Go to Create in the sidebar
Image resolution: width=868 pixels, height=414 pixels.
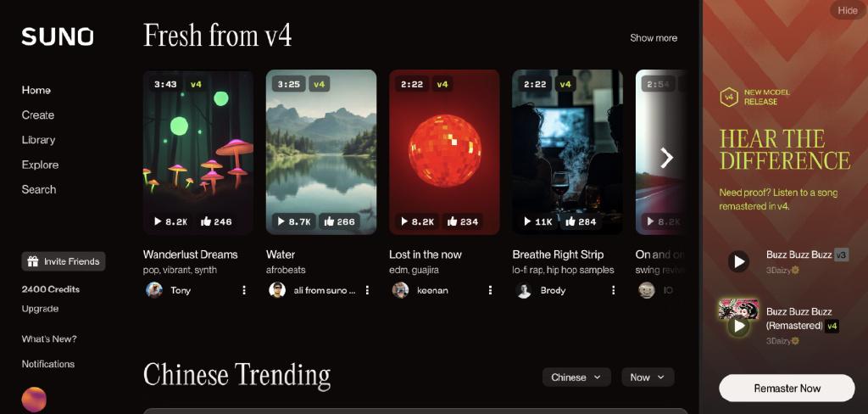[x=38, y=115]
